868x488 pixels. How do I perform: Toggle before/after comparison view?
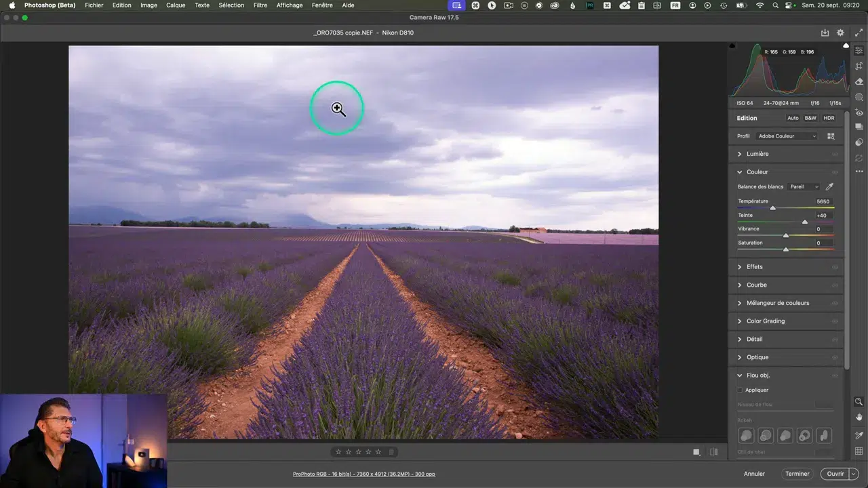coord(713,452)
